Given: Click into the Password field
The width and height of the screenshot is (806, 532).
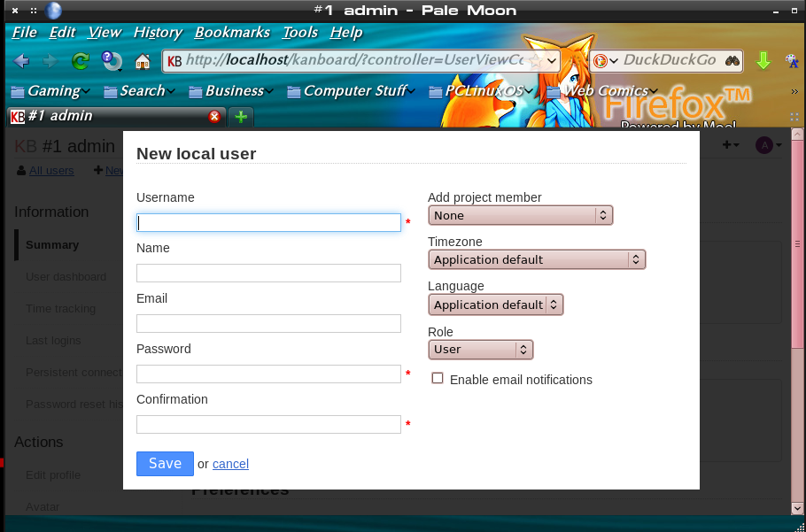Looking at the screenshot, I should pos(268,374).
